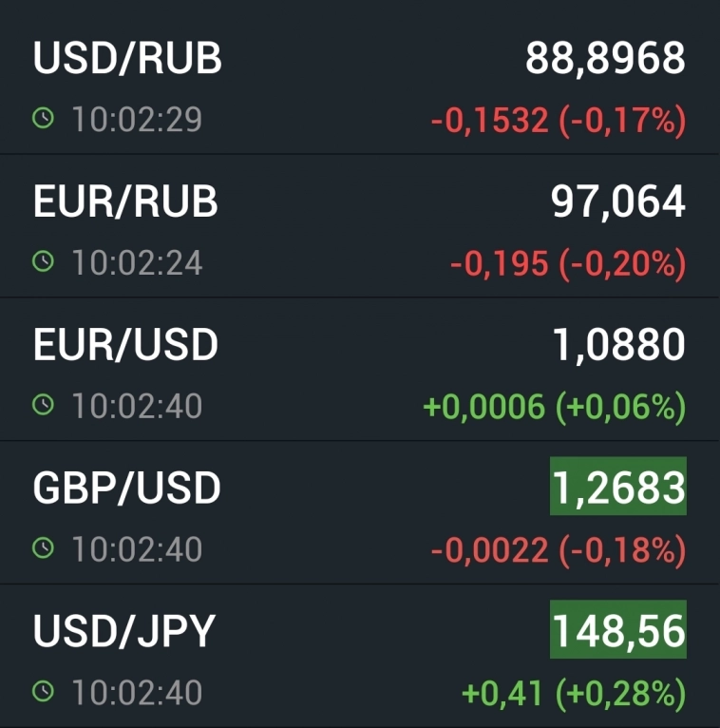Click the green change +0,0006 (+0,06%)
This screenshot has height=728, width=720.
[x=554, y=407]
